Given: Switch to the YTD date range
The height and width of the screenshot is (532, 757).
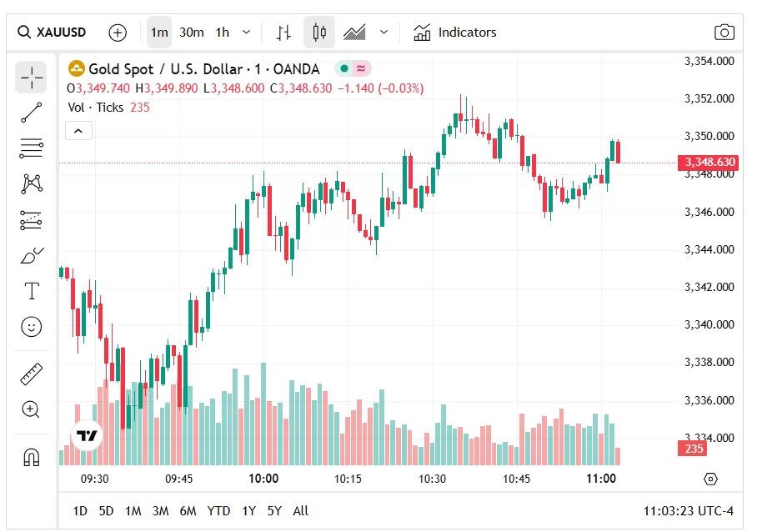Looking at the screenshot, I should pos(218,510).
